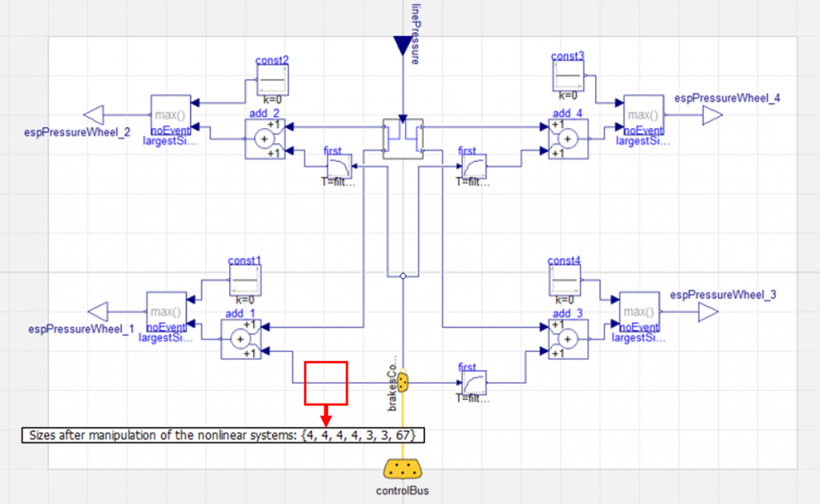The height and width of the screenshot is (504, 820).
Task: Click the 'controlBus' label text
Action: click(x=403, y=491)
